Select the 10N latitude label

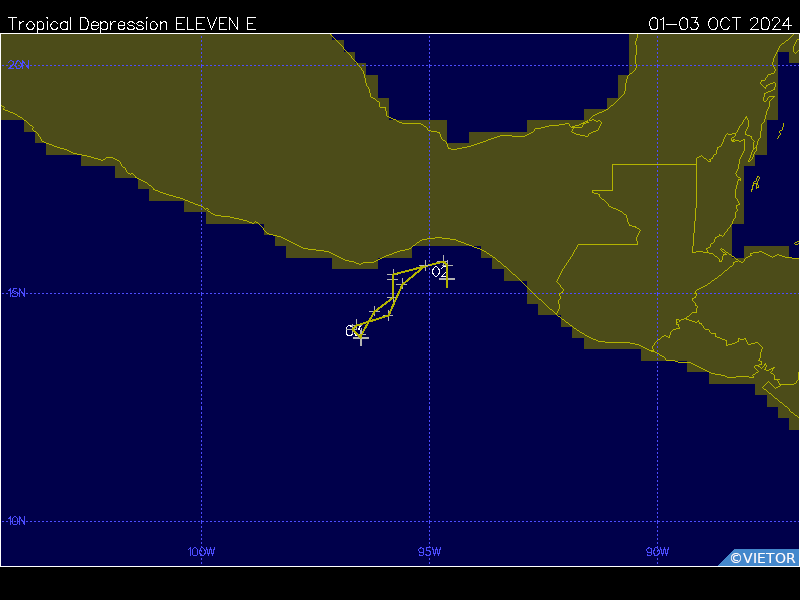pos(16,521)
